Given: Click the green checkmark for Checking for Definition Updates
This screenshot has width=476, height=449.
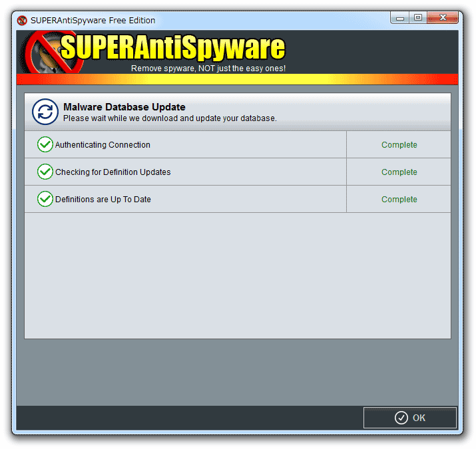Looking at the screenshot, I should point(45,172).
